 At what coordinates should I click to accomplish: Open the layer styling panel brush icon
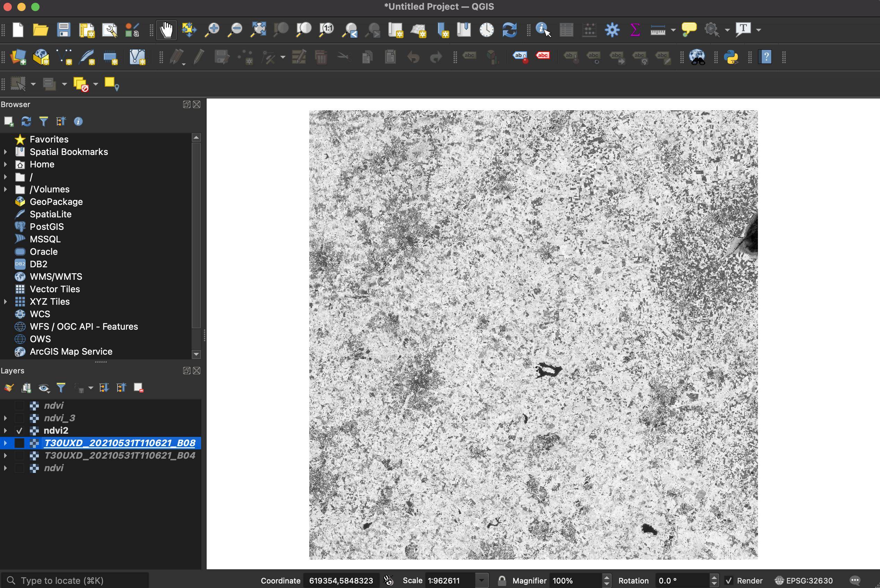coord(9,388)
